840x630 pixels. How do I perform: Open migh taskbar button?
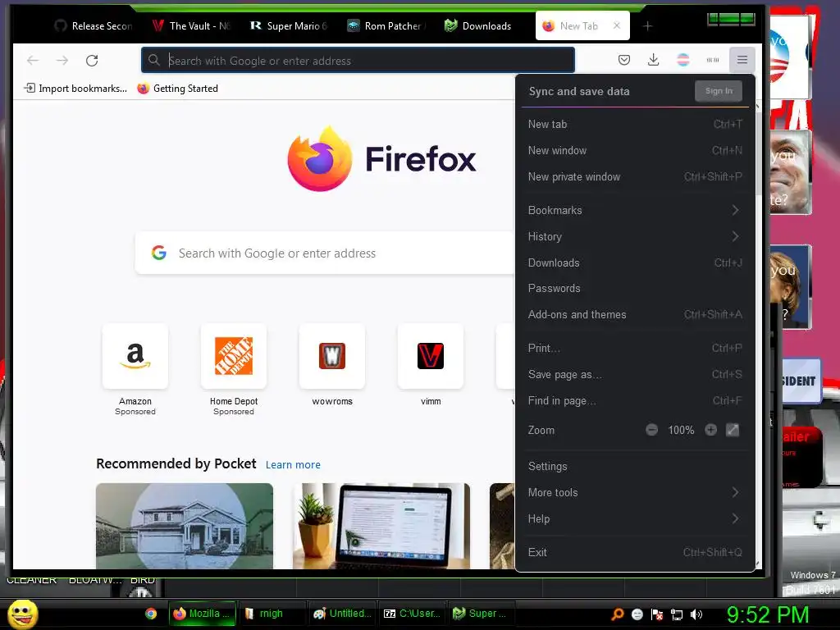tap(272, 614)
